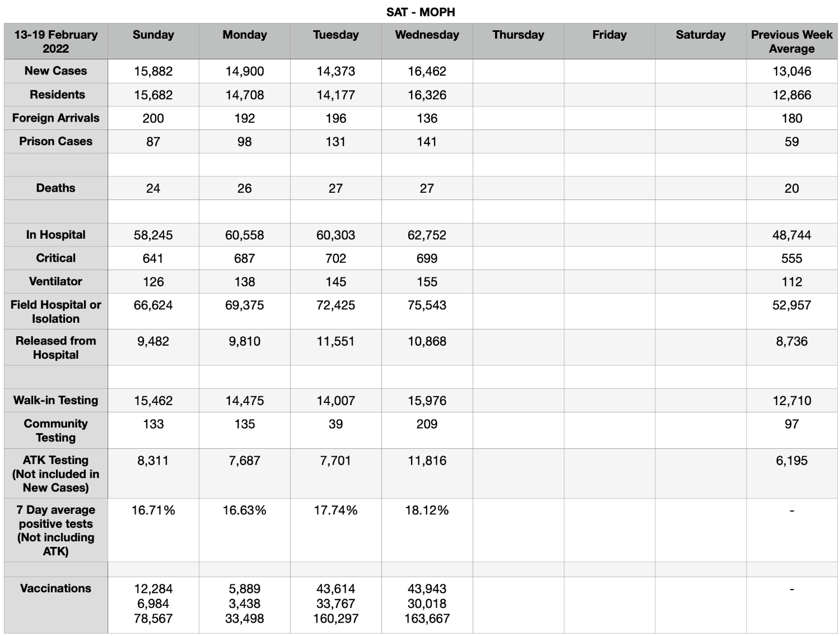Image resolution: width=840 pixels, height=636 pixels.
Task: Click Wednesday Prison Cases value 141
Action: tap(427, 142)
